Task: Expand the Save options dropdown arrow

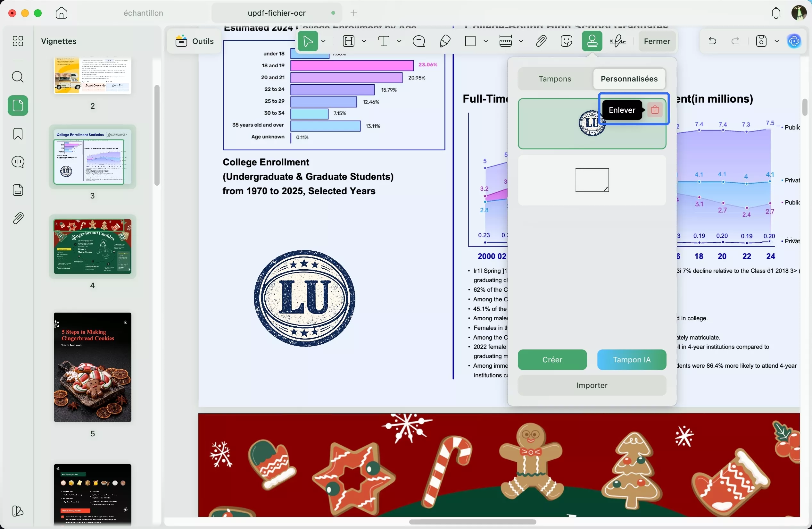Action: coord(777,41)
